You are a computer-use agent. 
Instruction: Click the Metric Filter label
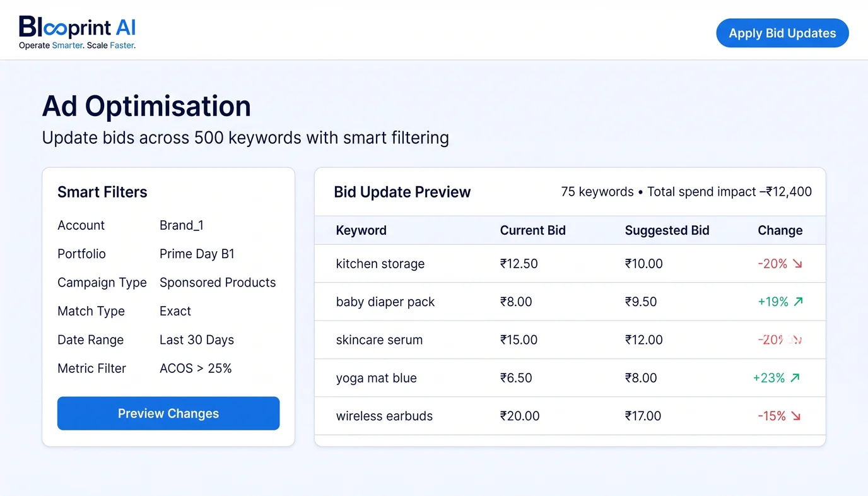coord(91,369)
